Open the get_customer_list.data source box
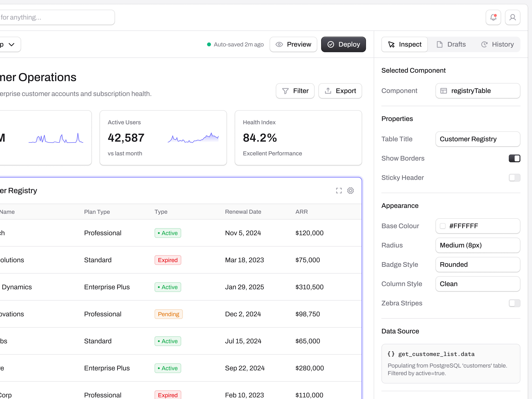This screenshot has height=399, width=532. [x=451, y=364]
